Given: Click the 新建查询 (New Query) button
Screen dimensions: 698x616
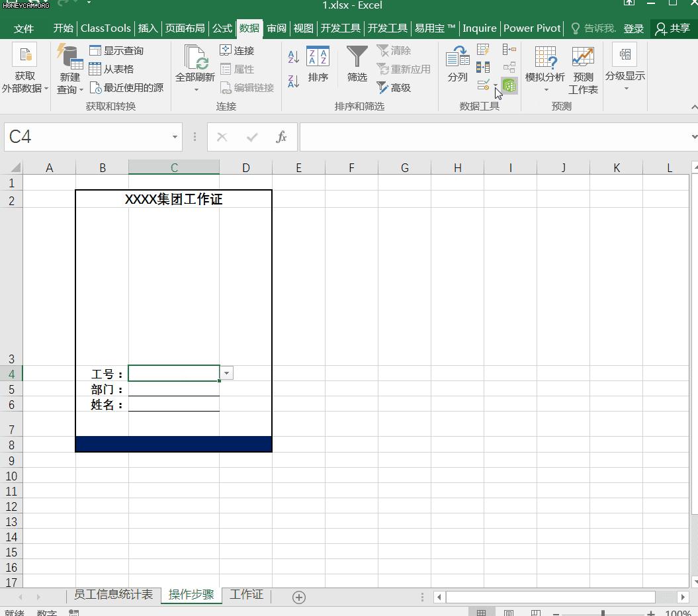Looking at the screenshot, I should pos(70,69).
